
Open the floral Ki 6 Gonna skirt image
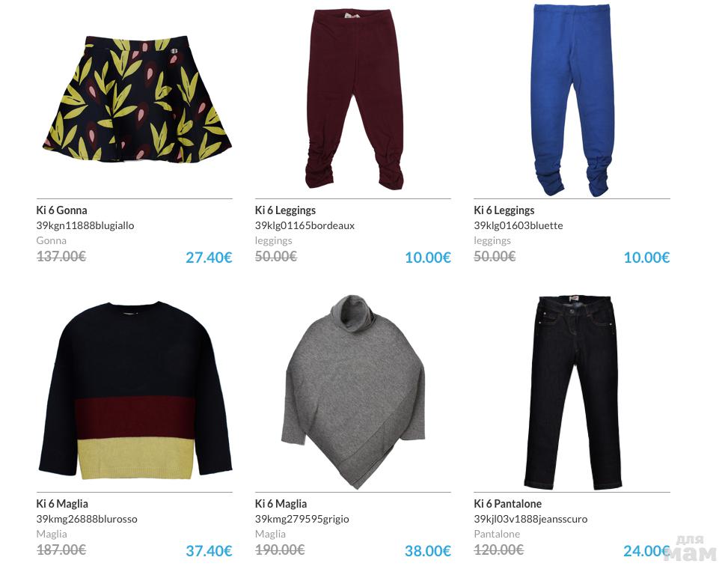coord(137,99)
